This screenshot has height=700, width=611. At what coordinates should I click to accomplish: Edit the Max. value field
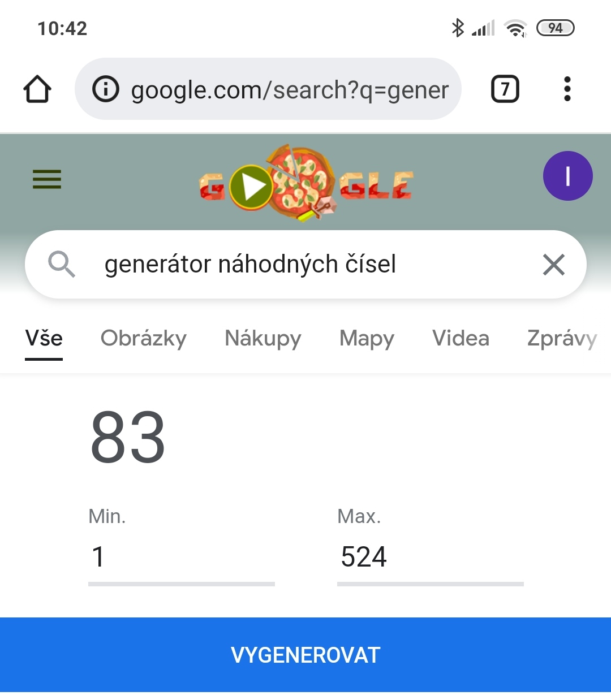pyautogui.click(x=430, y=558)
